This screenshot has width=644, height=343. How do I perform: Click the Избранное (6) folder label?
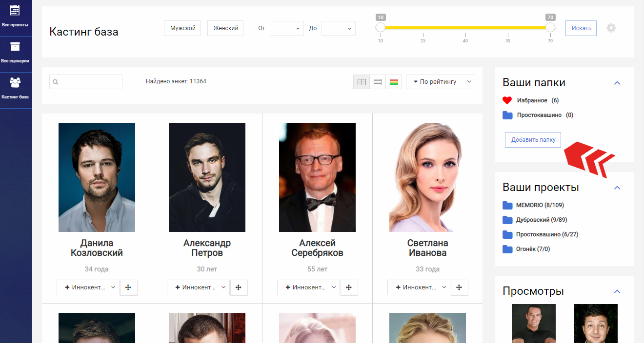[538, 100]
